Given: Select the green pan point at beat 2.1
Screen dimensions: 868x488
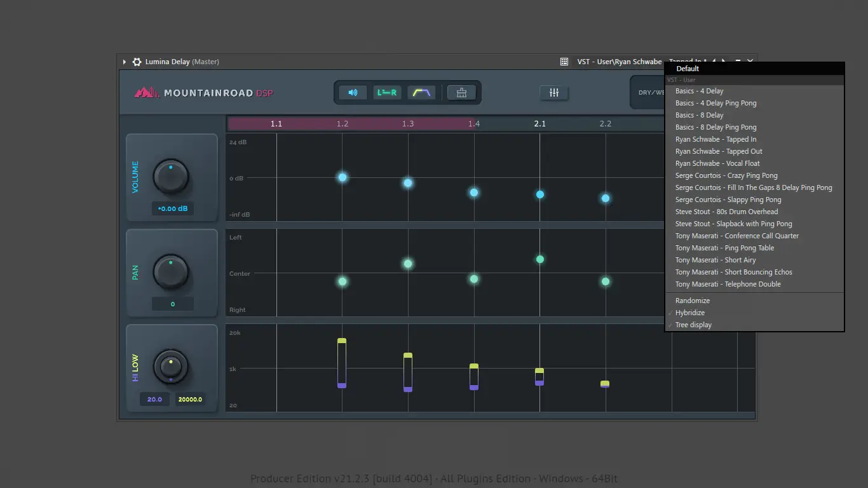Looking at the screenshot, I should pyautogui.click(x=540, y=259).
